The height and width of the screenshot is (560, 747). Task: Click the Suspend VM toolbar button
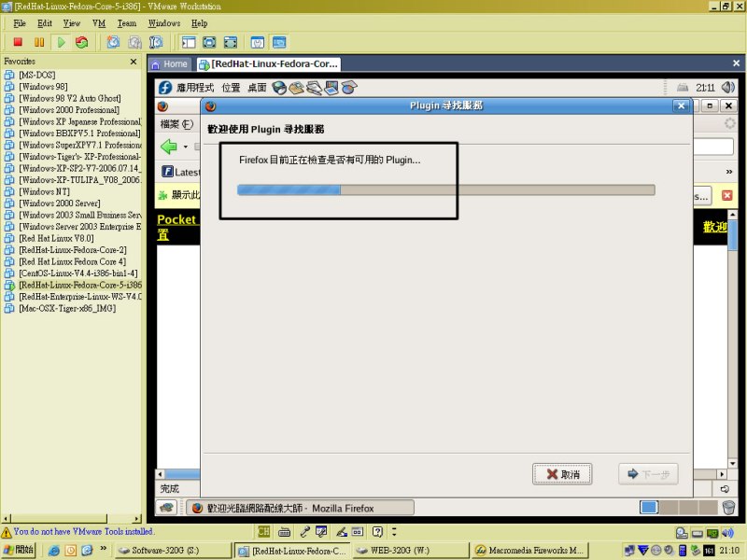click(39, 42)
